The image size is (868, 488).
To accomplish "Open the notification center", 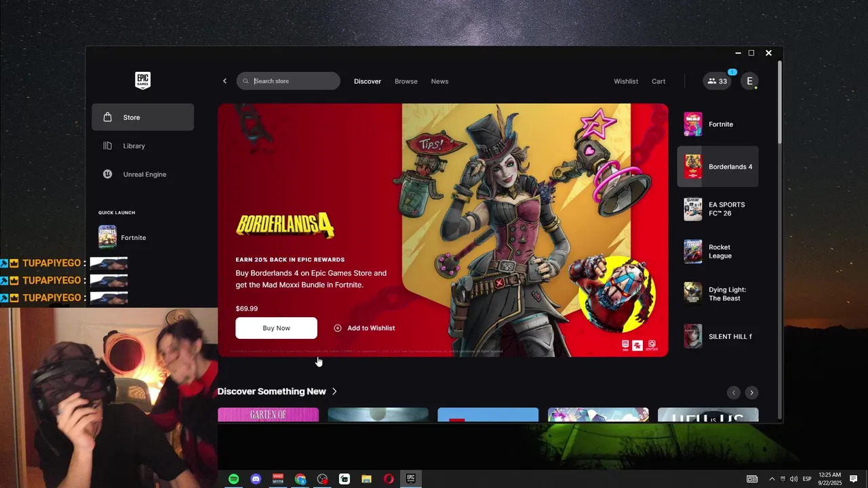I will coord(854,479).
